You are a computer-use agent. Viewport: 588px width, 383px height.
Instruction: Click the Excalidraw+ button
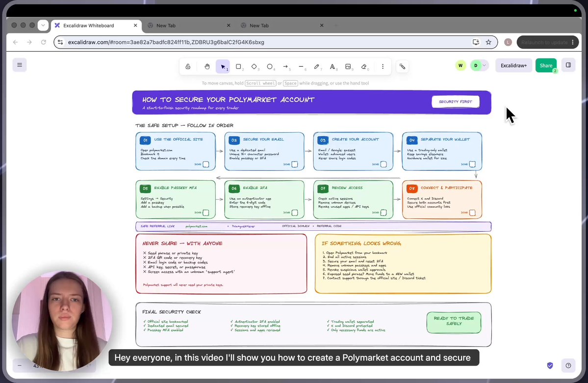click(513, 65)
